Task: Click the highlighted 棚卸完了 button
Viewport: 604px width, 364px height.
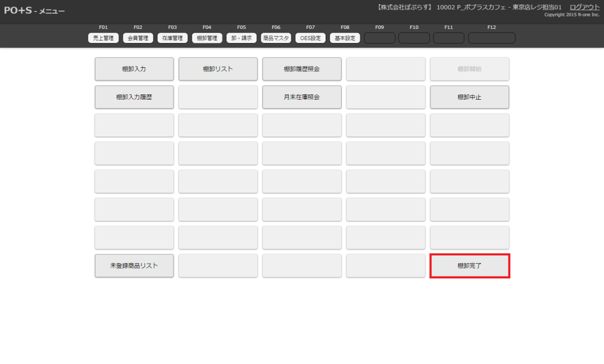Action: click(470, 266)
